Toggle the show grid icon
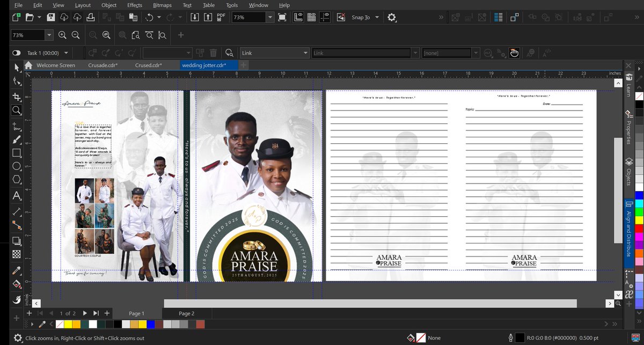The image size is (644, 345). point(311,17)
